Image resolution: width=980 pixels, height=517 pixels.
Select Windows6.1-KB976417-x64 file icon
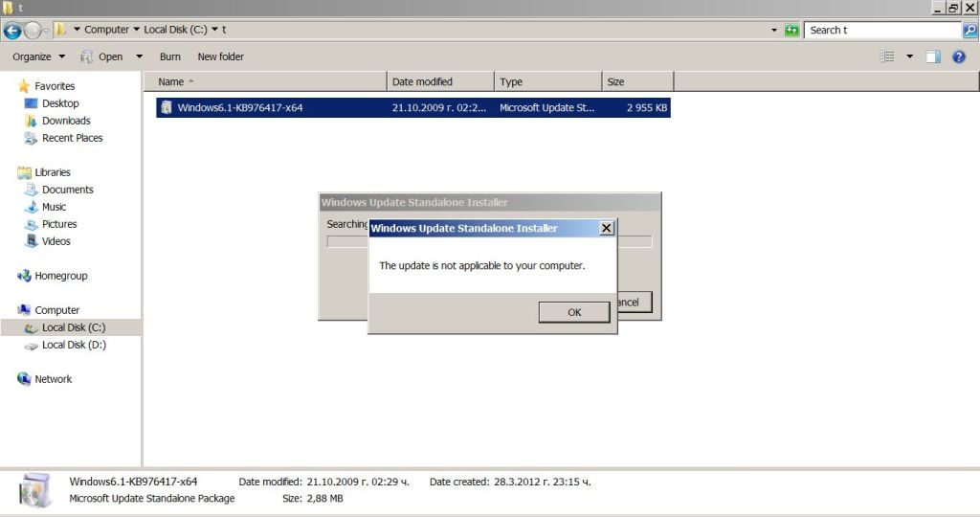pos(167,107)
